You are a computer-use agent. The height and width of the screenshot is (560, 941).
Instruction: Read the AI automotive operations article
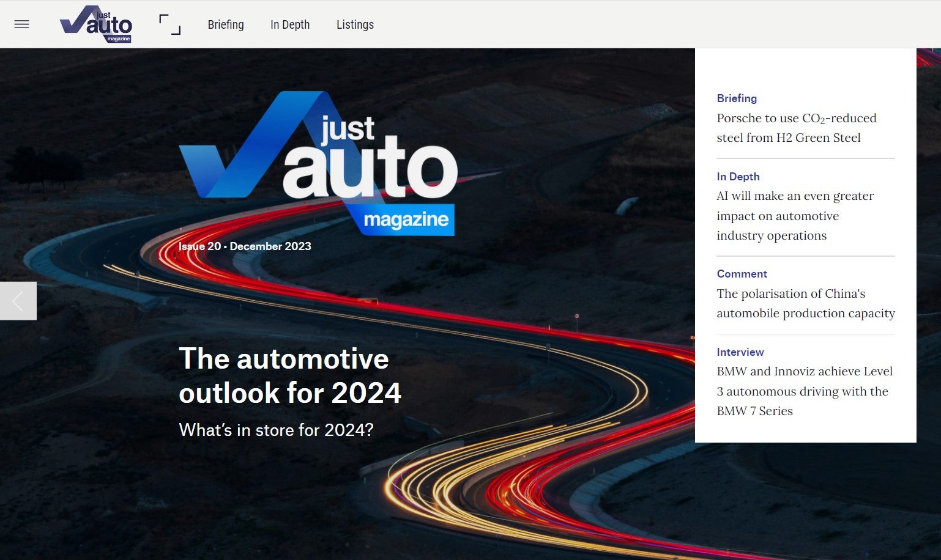click(x=795, y=215)
